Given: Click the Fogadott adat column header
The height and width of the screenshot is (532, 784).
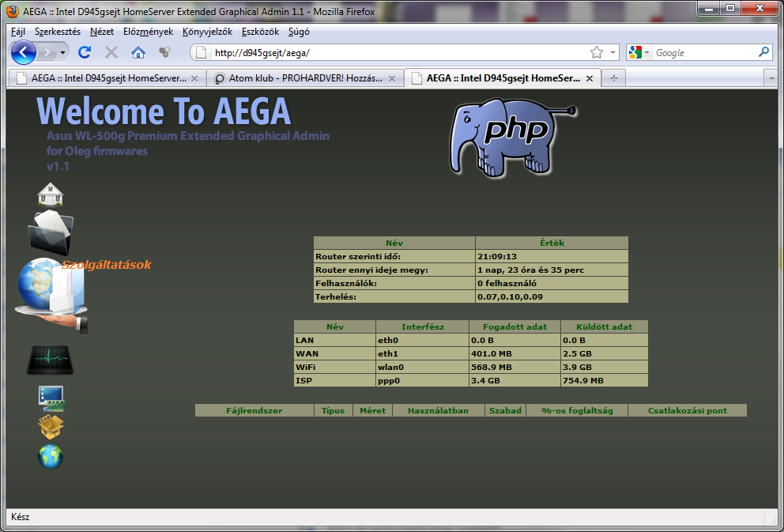Looking at the screenshot, I should (x=515, y=326).
